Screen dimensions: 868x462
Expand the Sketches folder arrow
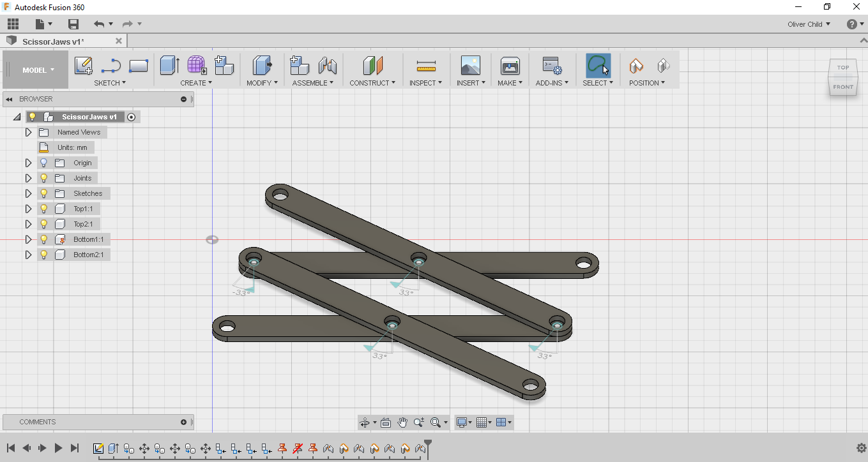tap(28, 193)
